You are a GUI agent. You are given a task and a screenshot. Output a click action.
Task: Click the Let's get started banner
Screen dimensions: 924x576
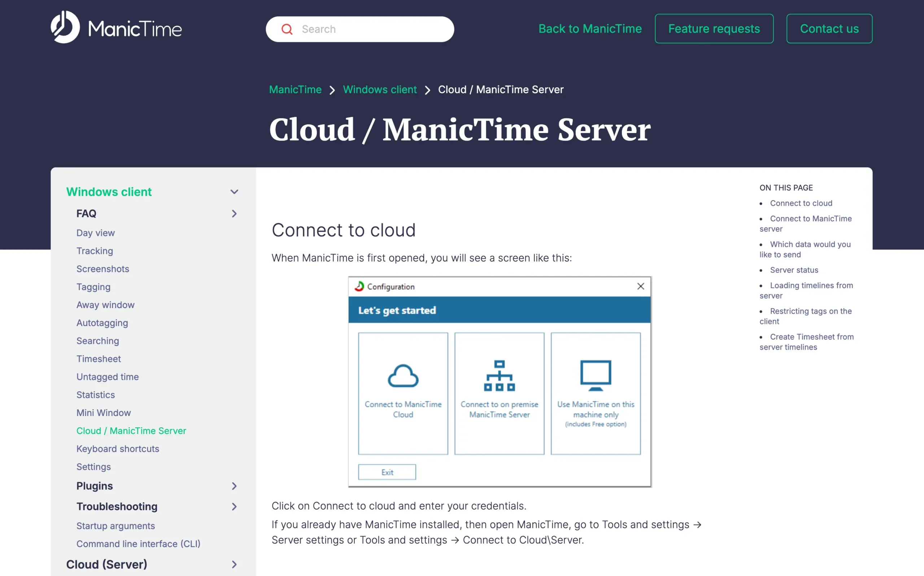pos(499,311)
